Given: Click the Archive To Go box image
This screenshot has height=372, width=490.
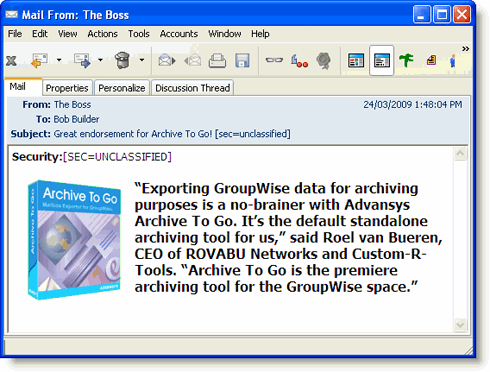Looking at the screenshot, I should (x=74, y=240).
